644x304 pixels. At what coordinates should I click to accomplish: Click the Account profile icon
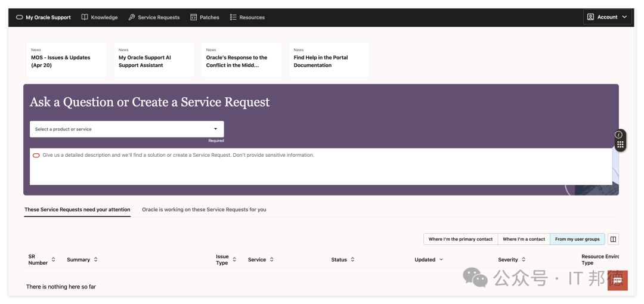tap(590, 17)
